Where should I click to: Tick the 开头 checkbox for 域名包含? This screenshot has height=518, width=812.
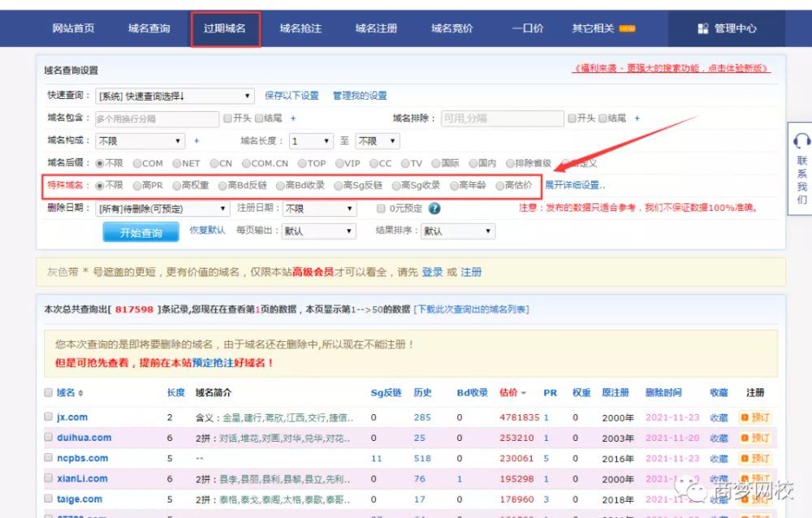[x=227, y=119]
